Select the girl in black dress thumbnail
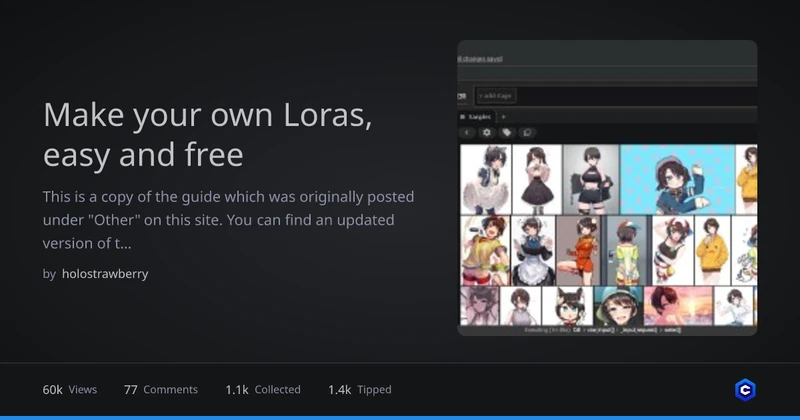Image resolution: width=800 pixels, height=420 pixels. [x=537, y=179]
